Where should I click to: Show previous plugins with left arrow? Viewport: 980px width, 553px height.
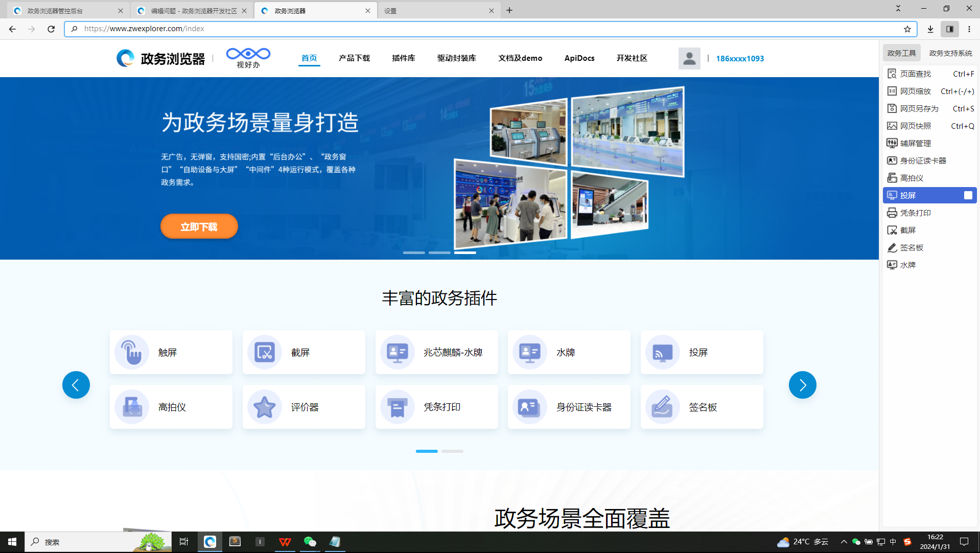point(76,385)
